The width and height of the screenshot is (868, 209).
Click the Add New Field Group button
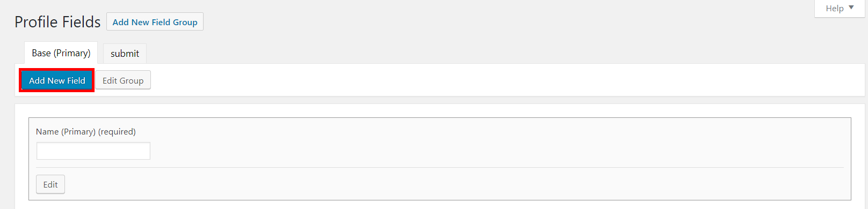tap(155, 22)
